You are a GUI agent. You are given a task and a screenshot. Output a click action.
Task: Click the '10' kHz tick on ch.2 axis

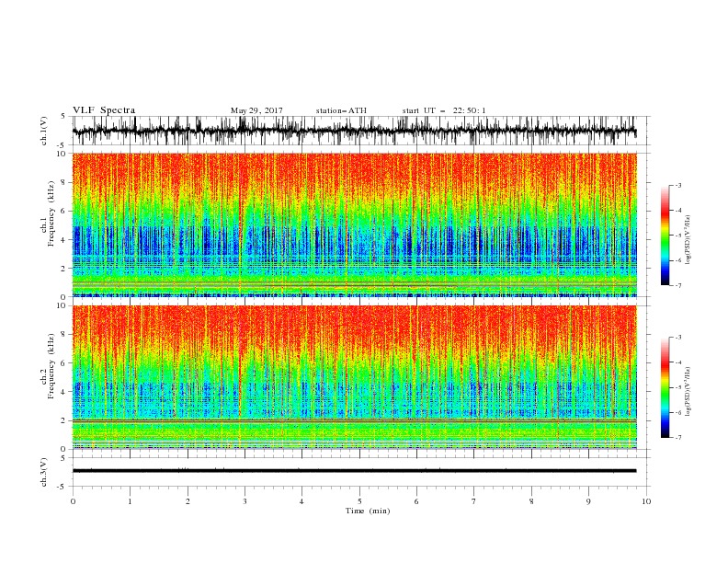tap(62, 305)
